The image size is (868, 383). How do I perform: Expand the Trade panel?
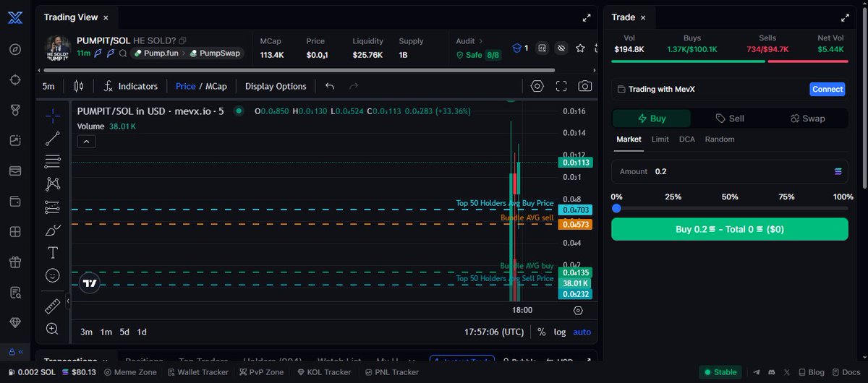click(x=844, y=17)
